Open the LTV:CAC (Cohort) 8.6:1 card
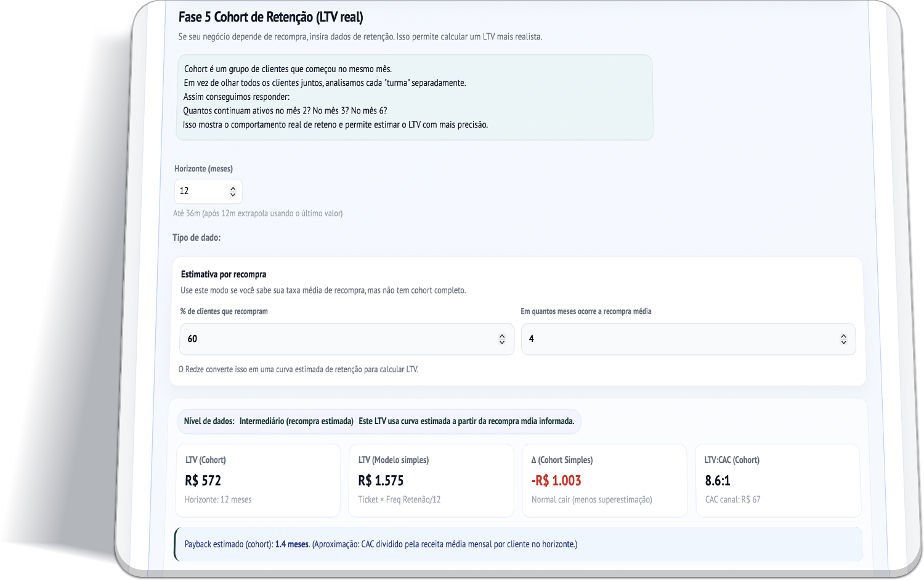924x580 pixels. (x=777, y=480)
